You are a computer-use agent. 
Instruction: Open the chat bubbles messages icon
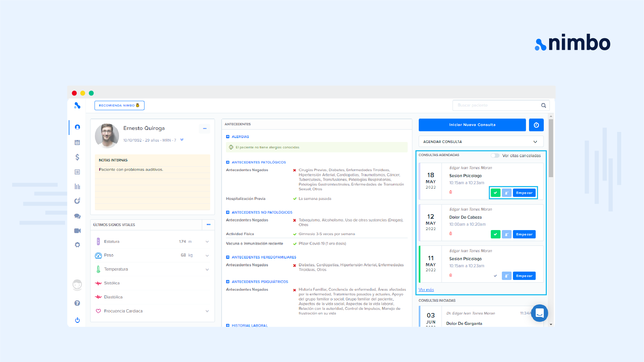(x=77, y=216)
